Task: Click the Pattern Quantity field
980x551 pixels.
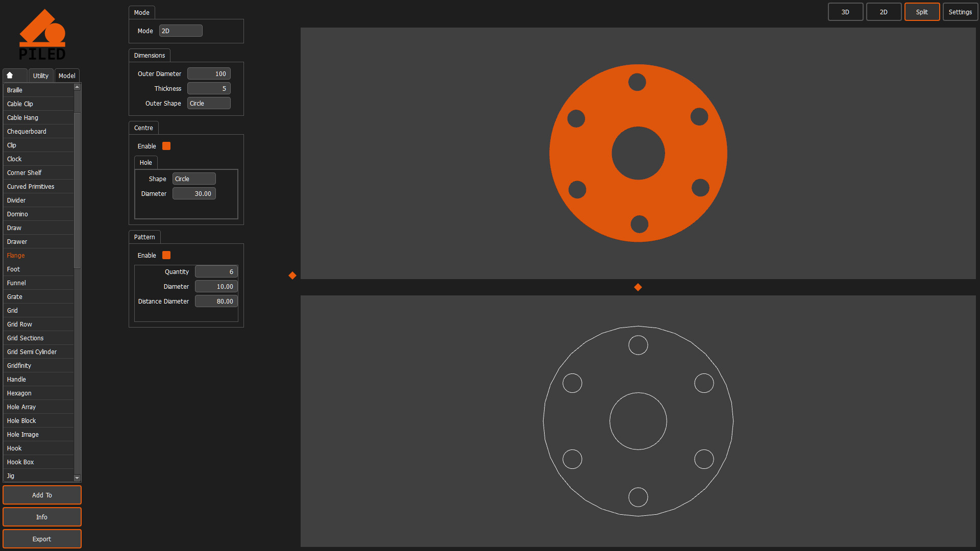Action: [216, 271]
